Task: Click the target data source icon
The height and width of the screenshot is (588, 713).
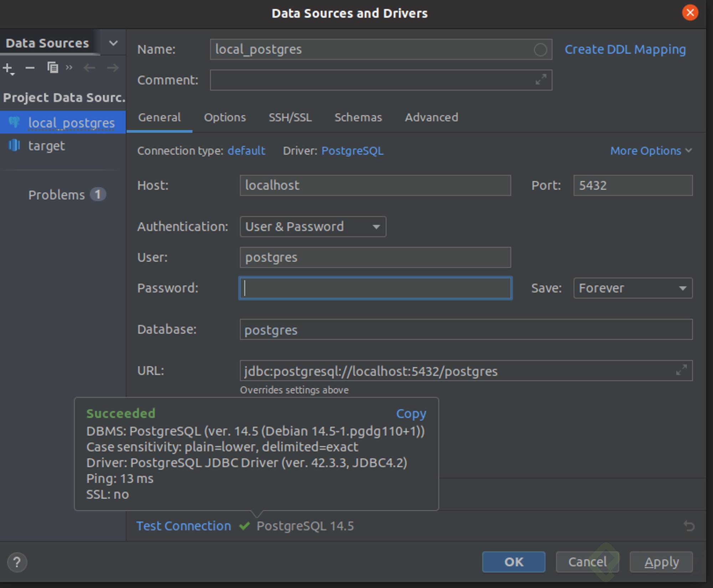Action: coord(14,145)
